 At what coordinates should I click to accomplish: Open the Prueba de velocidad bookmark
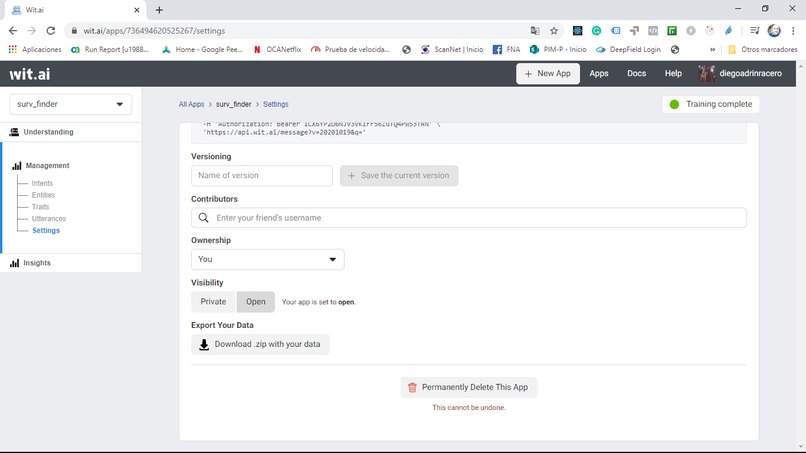(x=351, y=49)
